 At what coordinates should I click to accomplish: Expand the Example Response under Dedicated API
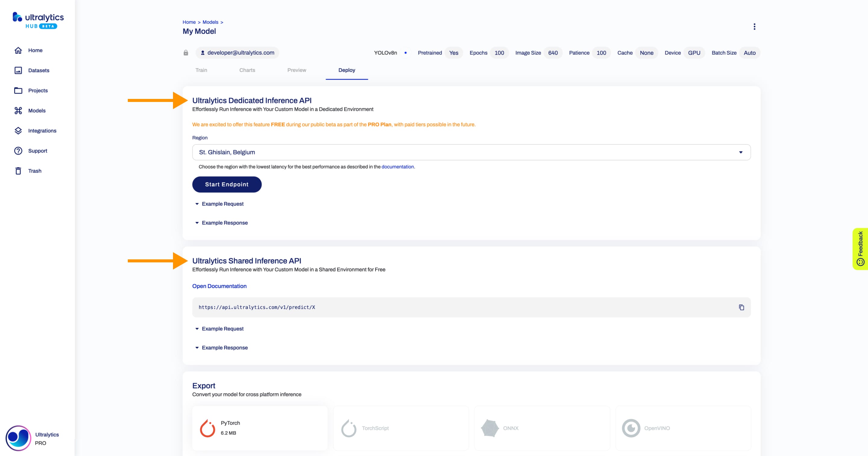225,222
